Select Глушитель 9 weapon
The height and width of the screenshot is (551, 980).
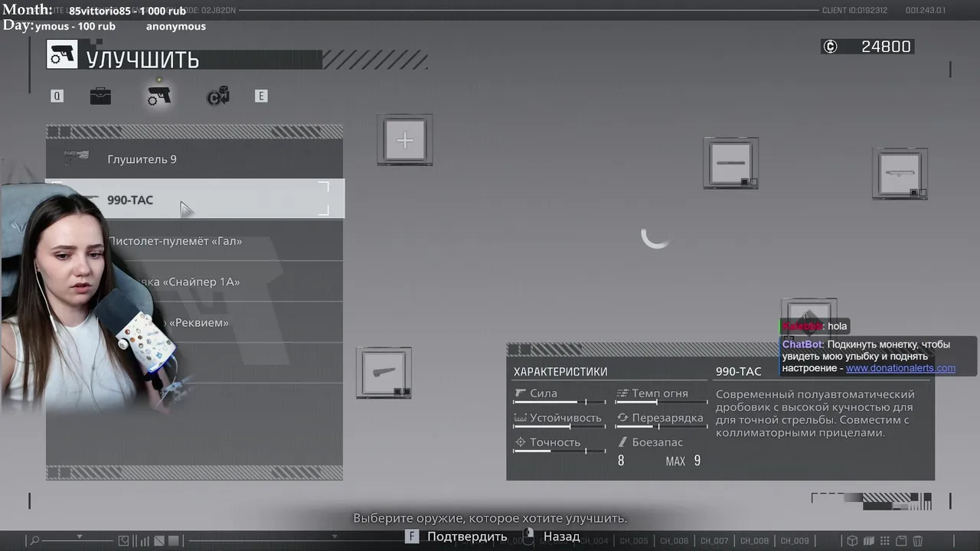tap(194, 159)
